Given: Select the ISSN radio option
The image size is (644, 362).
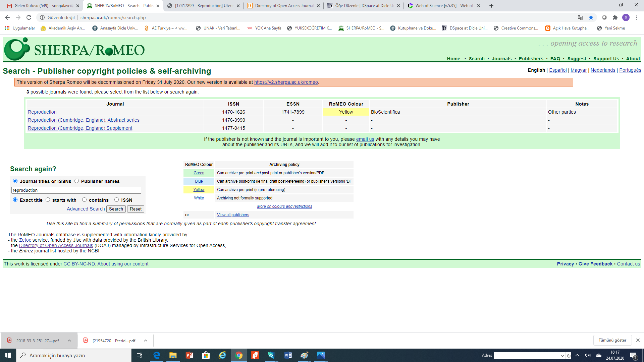Looking at the screenshot, I should click(116, 200).
